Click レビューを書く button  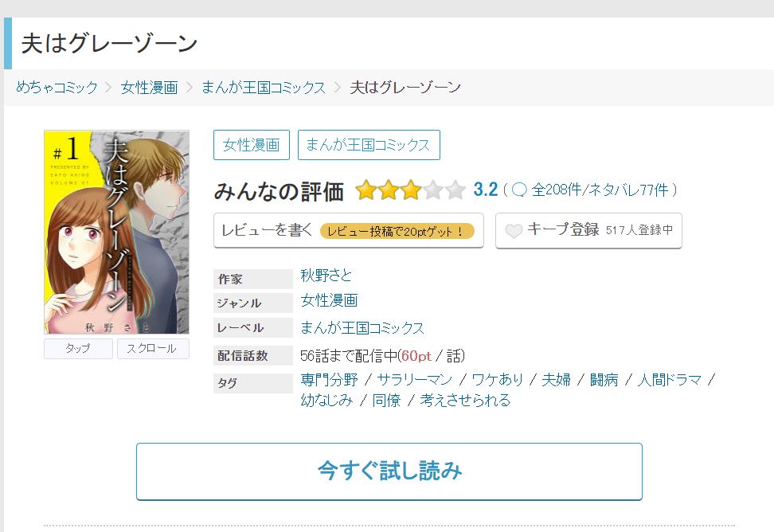[349, 230]
